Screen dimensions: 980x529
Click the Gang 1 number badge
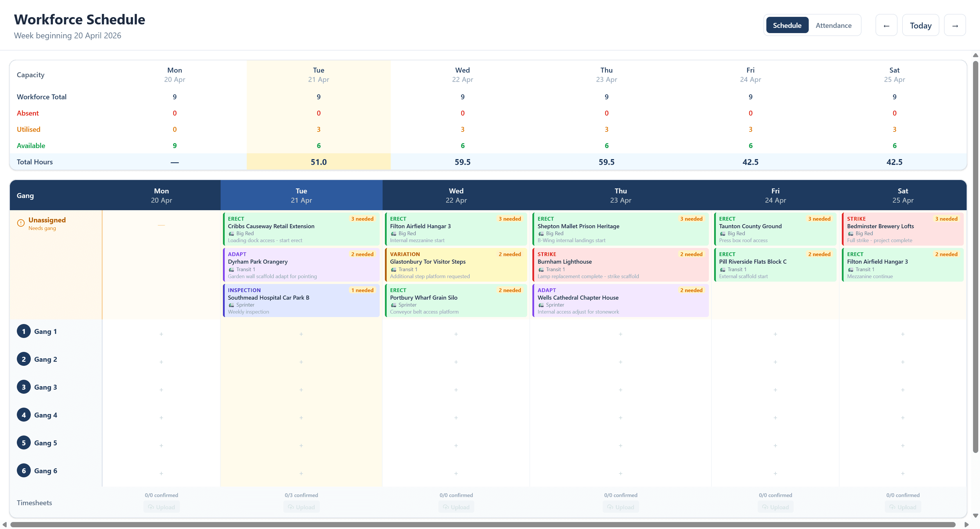tap(24, 331)
